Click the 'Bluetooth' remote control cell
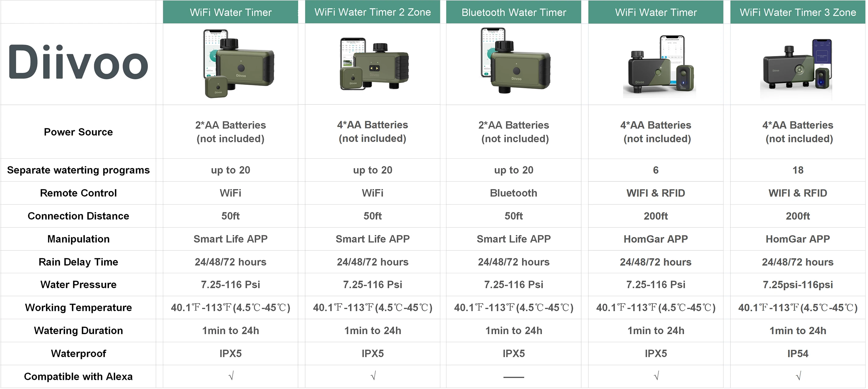868x389 pixels. point(513,193)
